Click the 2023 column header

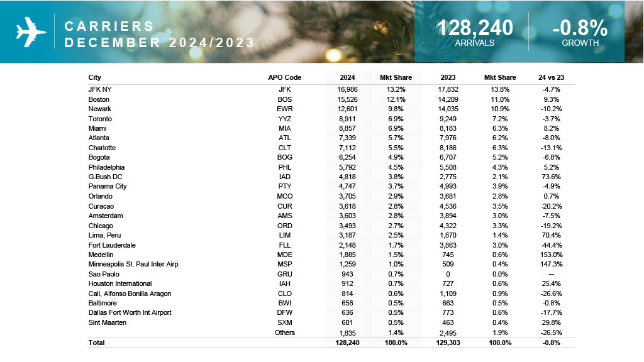[448, 77]
